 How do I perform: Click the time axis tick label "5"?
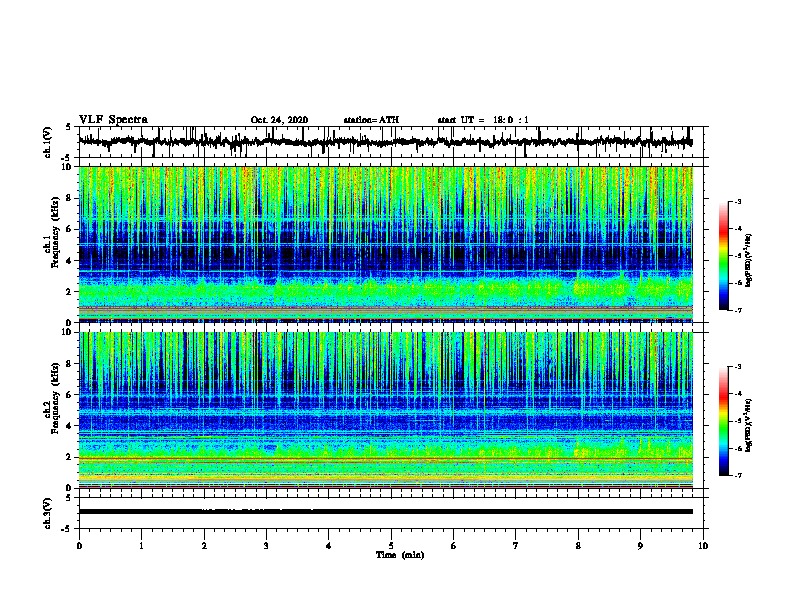[x=391, y=546]
